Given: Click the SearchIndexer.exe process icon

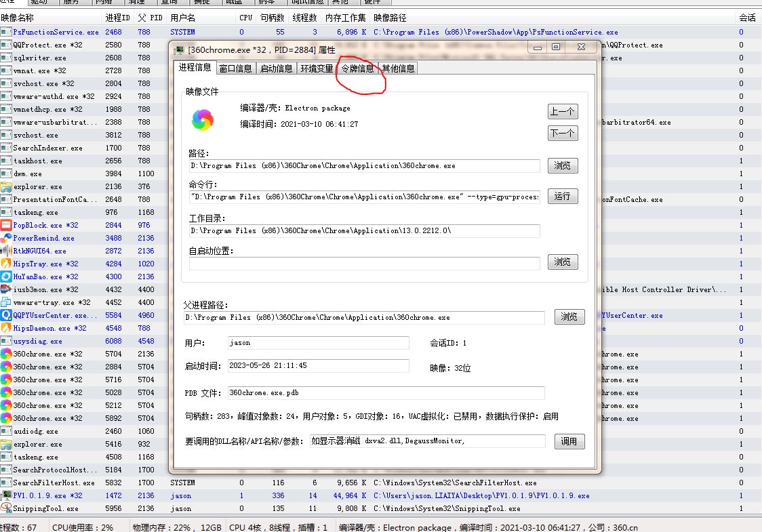Looking at the screenshot, I should pos(6,148).
